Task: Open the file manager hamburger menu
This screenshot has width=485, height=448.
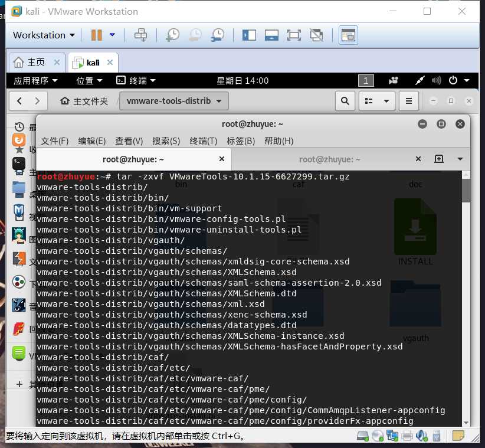Action: tap(409, 101)
